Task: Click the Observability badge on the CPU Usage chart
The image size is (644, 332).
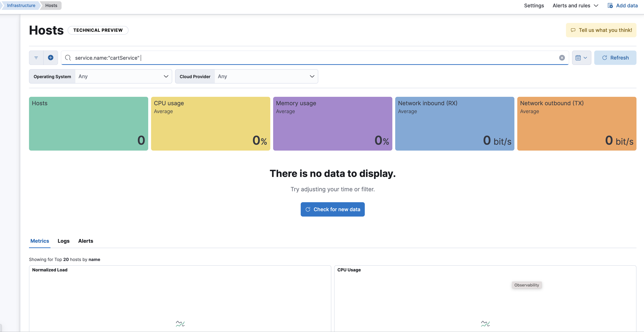Action: pos(527,285)
